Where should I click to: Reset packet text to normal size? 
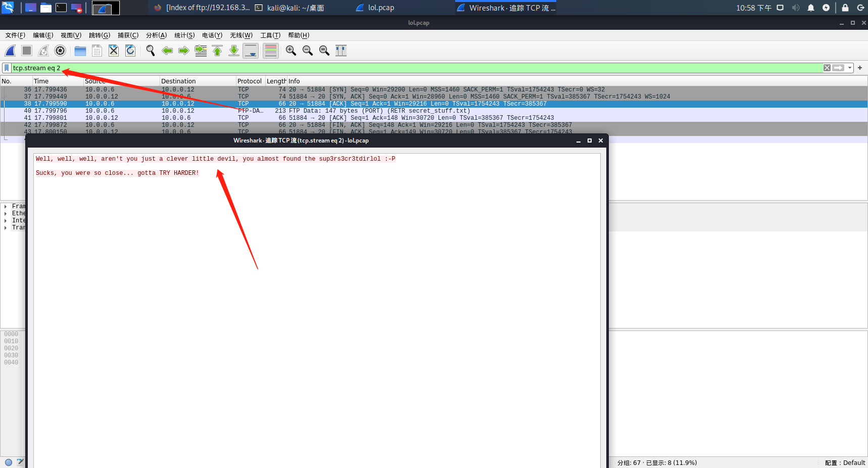click(324, 51)
